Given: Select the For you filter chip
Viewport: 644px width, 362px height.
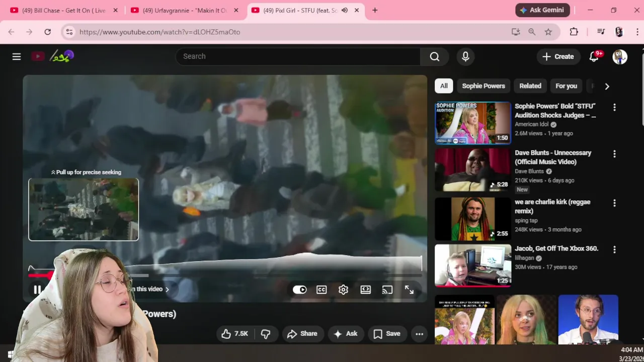Looking at the screenshot, I should 566,86.
